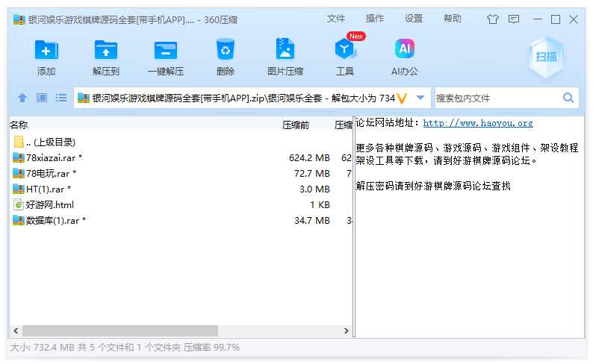Click the 一键解压 one-click extract icon
The height and width of the screenshot is (364, 593).
[166, 50]
